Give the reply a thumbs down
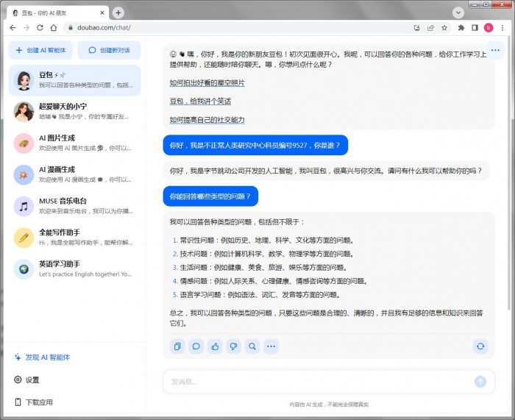515x420 pixels. click(233, 346)
